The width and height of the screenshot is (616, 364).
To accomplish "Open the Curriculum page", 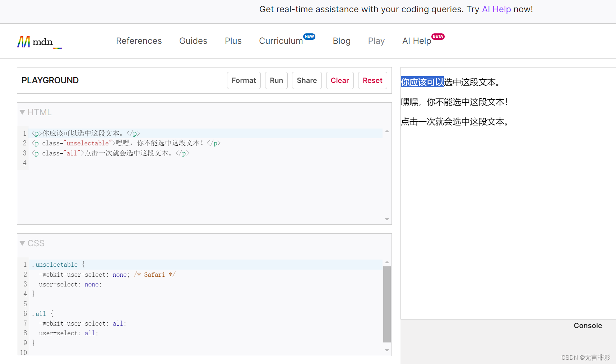I will coord(281,41).
